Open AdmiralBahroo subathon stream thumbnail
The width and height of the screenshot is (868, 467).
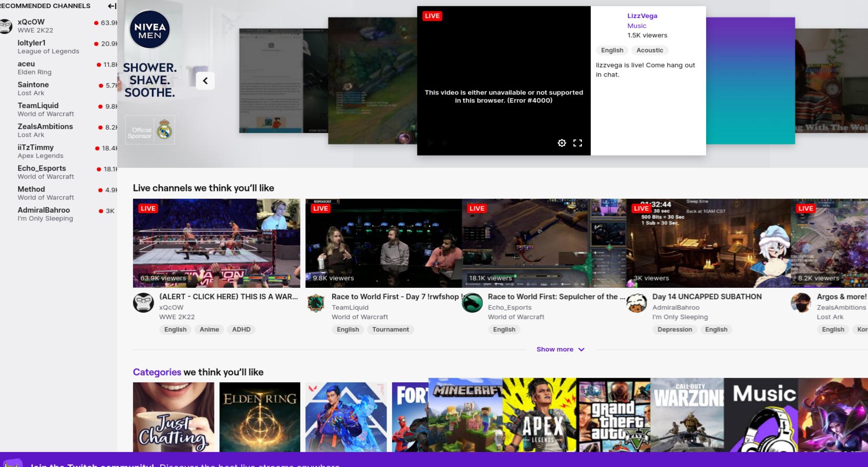pyautogui.click(x=708, y=243)
